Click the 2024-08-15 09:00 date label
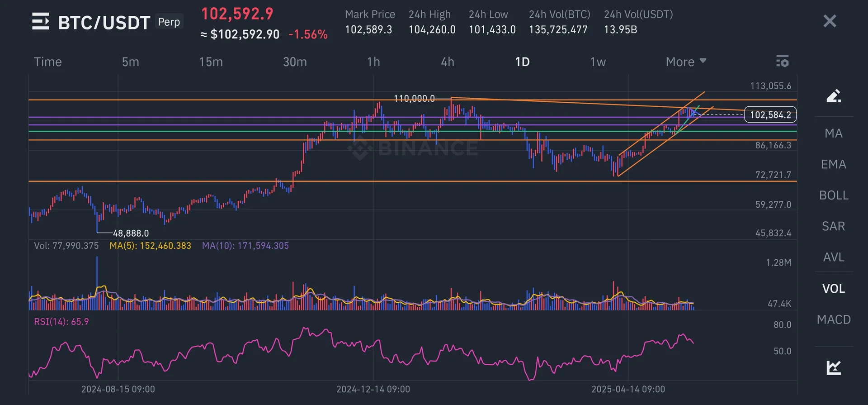 click(x=118, y=389)
